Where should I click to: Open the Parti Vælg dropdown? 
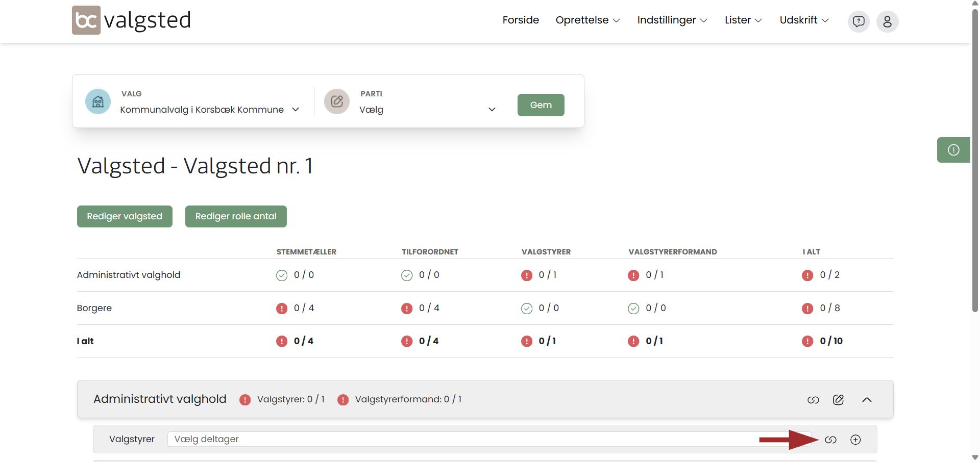click(427, 110)
